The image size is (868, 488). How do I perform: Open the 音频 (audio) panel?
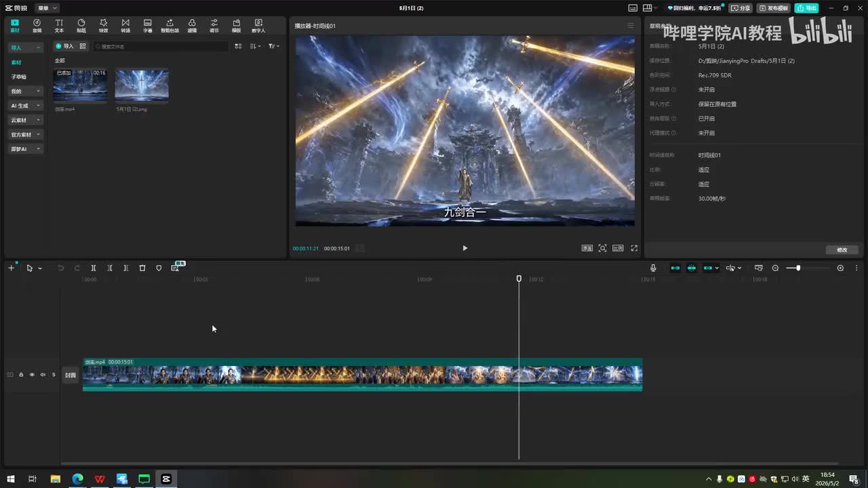(37, 26)
